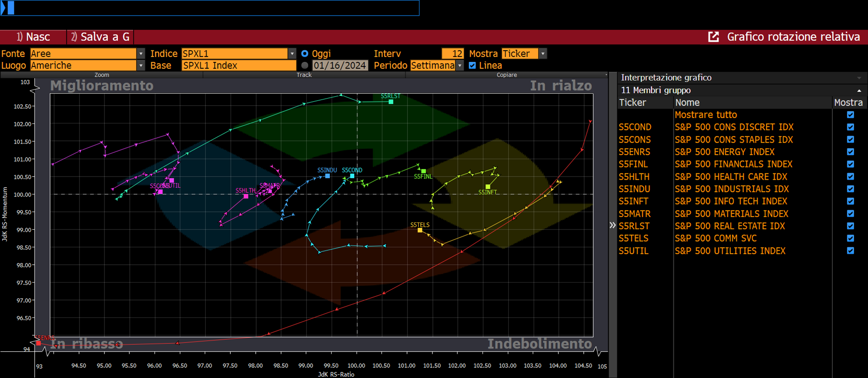
Task: Click the 01/16/2024 date field
Action: [340, 66]
